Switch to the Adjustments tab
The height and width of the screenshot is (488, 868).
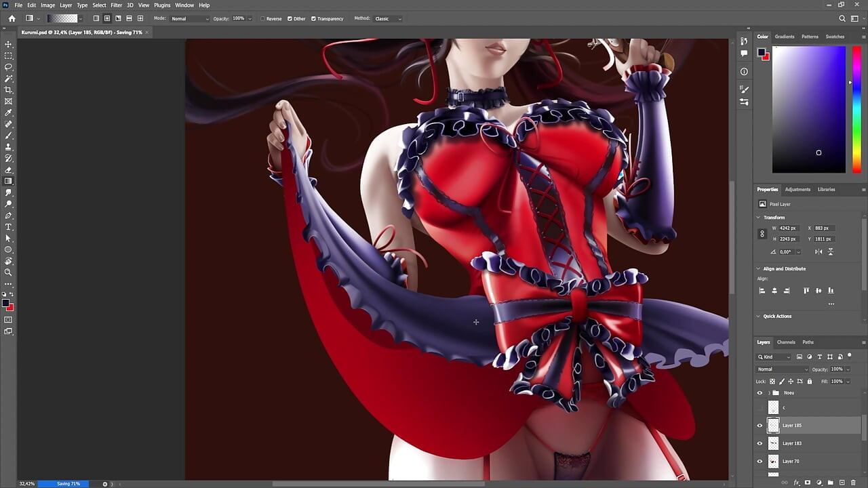coord(797,189)
